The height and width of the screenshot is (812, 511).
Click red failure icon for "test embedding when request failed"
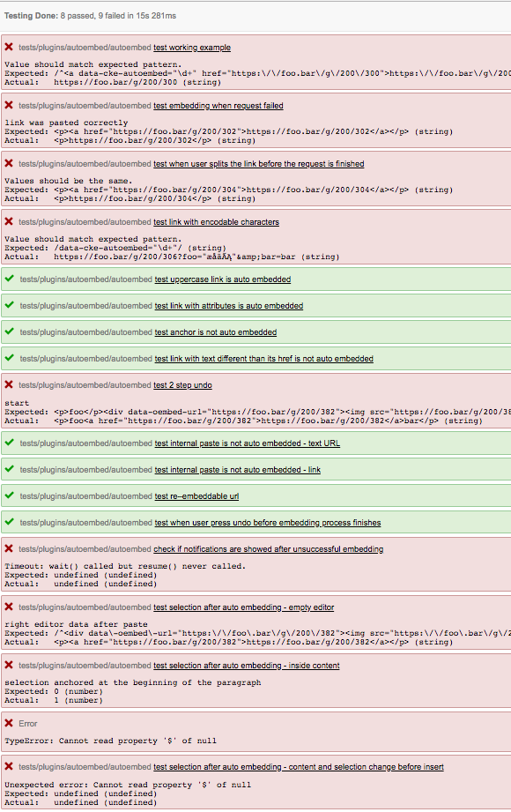9,105
